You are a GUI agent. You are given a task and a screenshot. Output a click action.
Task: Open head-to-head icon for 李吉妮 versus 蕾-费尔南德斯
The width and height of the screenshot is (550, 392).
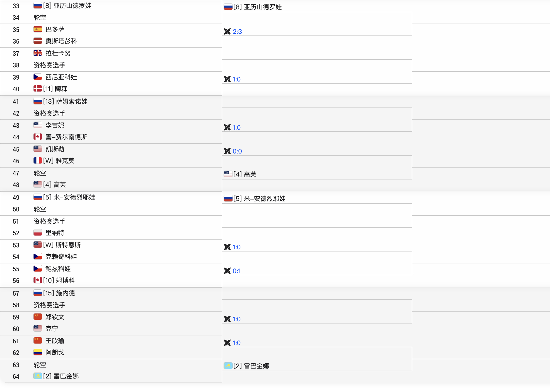(x=227, y=128)
